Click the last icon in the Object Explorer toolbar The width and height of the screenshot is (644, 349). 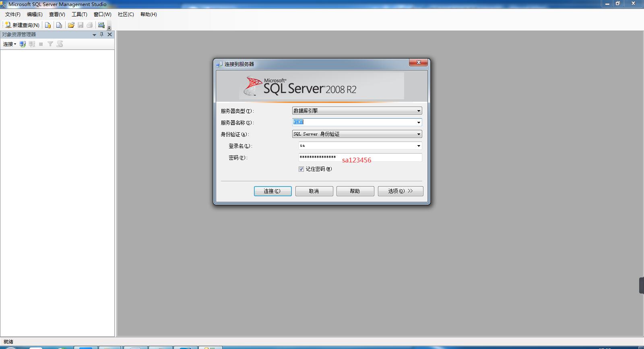[x=60, y=44]
